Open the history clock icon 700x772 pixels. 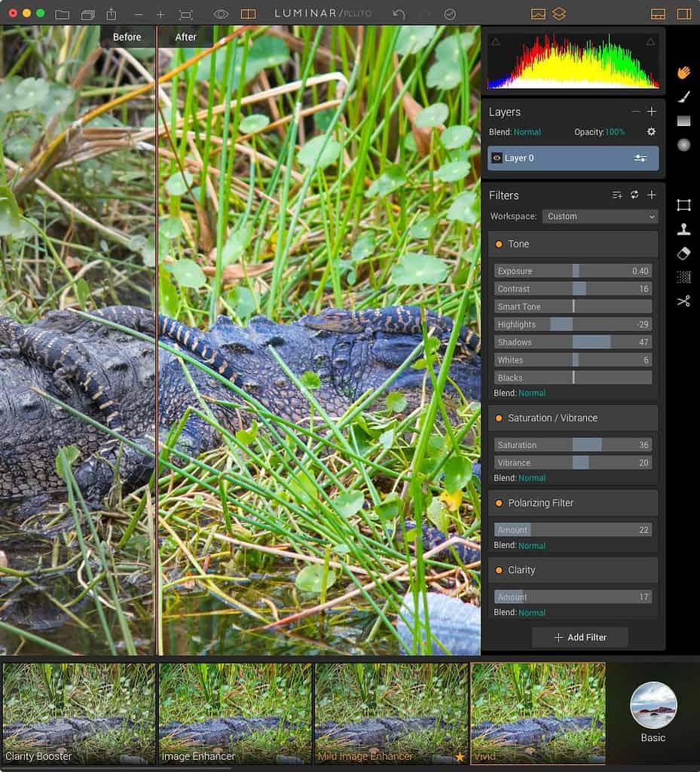tap(450, 14)
